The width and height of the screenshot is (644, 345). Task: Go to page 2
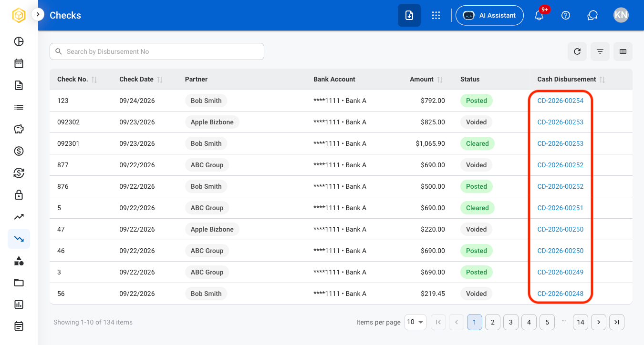493,322
